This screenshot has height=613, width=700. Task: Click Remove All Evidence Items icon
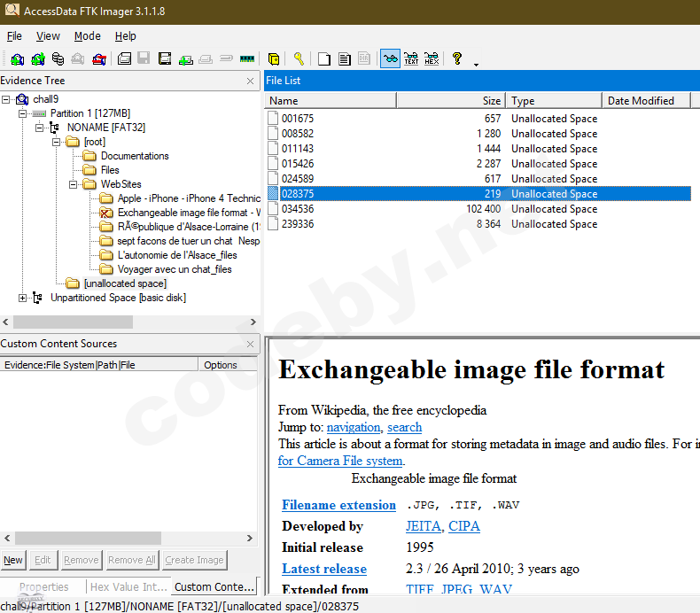(x=98, y=59)
